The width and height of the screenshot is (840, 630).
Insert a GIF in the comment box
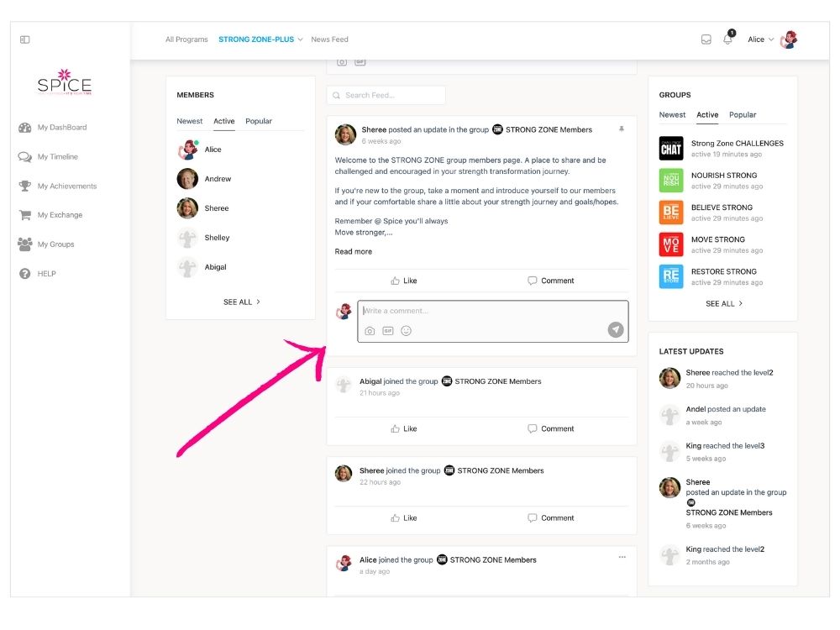point(388,331)
